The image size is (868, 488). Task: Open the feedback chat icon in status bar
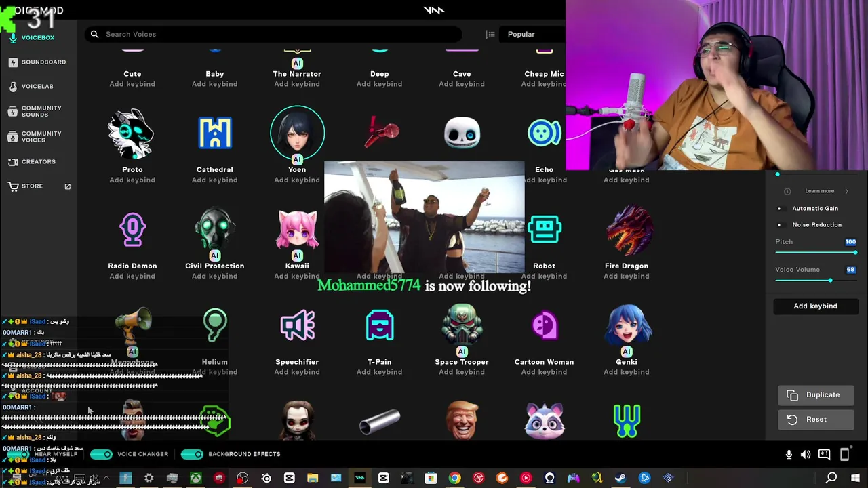click(824, 455)
